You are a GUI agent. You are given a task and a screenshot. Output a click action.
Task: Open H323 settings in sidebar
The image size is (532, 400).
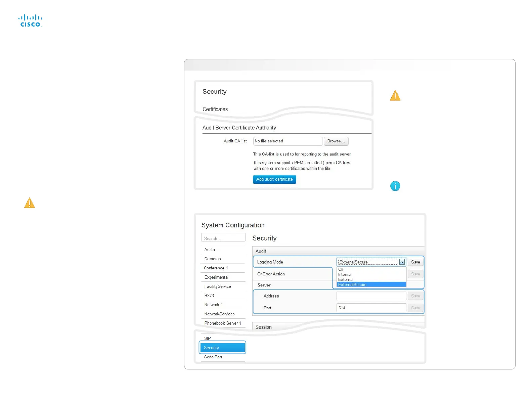tap(223, 296)
